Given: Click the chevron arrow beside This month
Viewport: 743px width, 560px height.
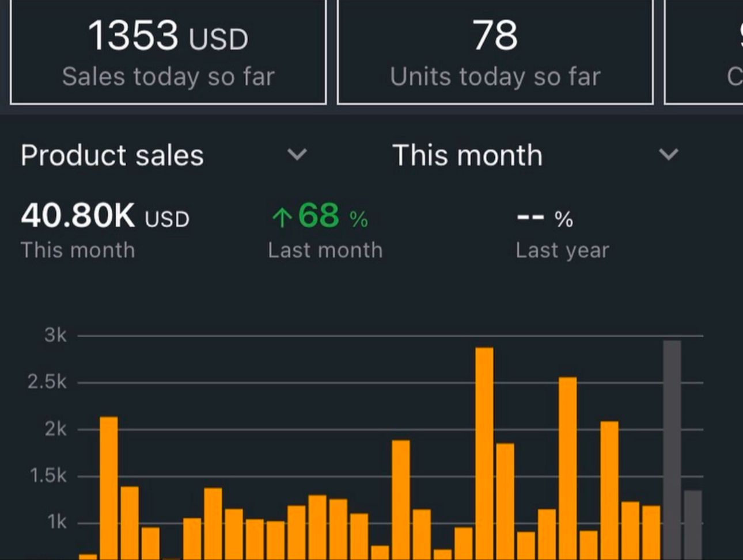Looking at the screenshot, I should coord(668,154).
